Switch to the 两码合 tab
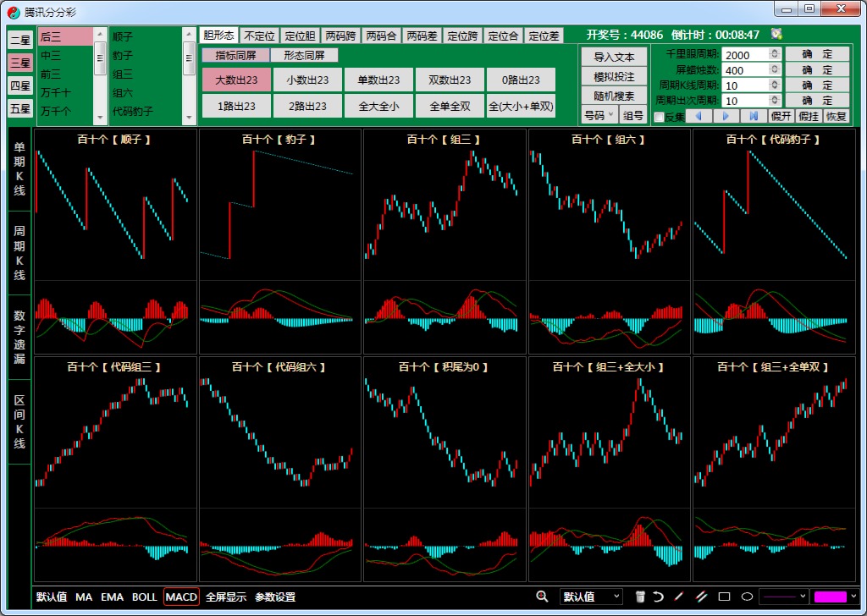Image resolution: width=867 pixels, height=616 pixels. [382, 36]
